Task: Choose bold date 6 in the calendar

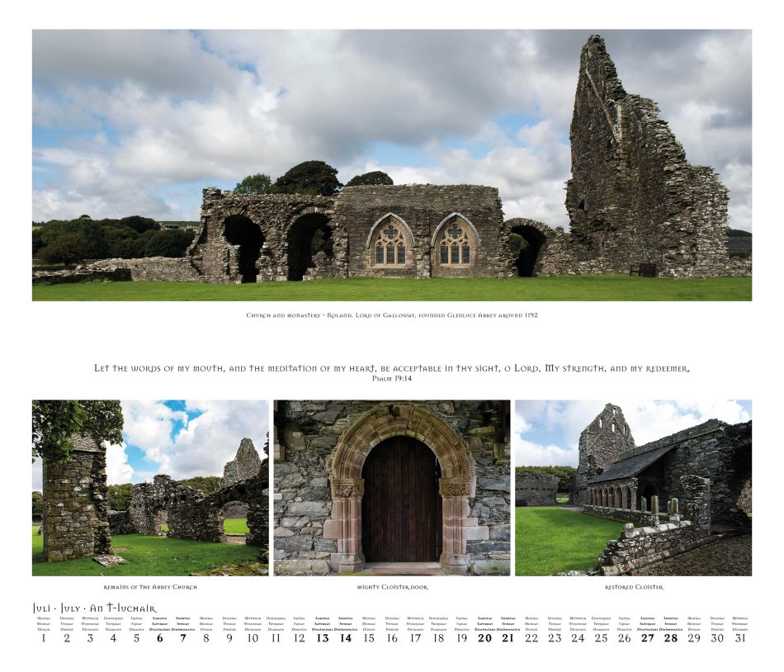Action: tap(159, 638)
